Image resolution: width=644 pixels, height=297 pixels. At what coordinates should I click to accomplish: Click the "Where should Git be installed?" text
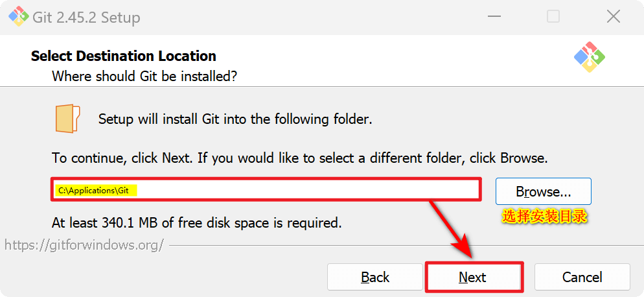(x=144, y=77)
